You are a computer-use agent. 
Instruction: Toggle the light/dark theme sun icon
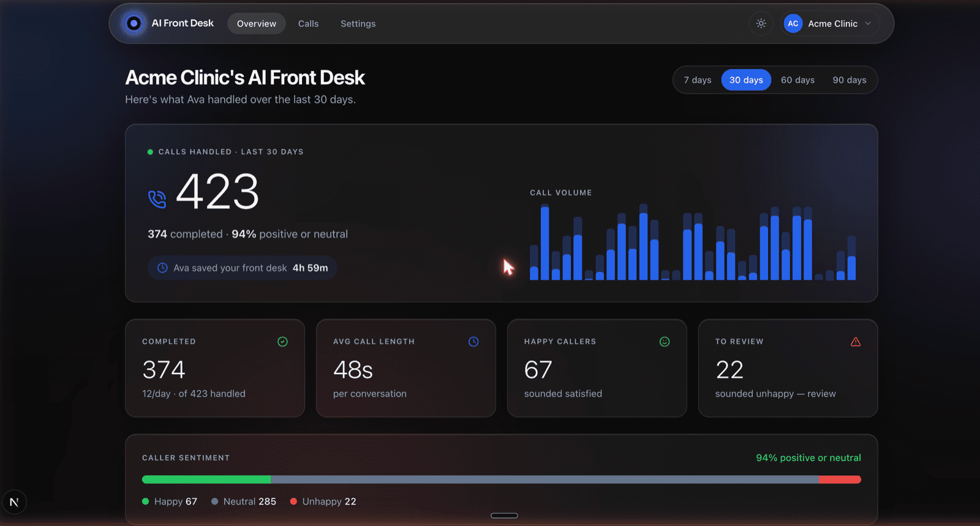761,23
